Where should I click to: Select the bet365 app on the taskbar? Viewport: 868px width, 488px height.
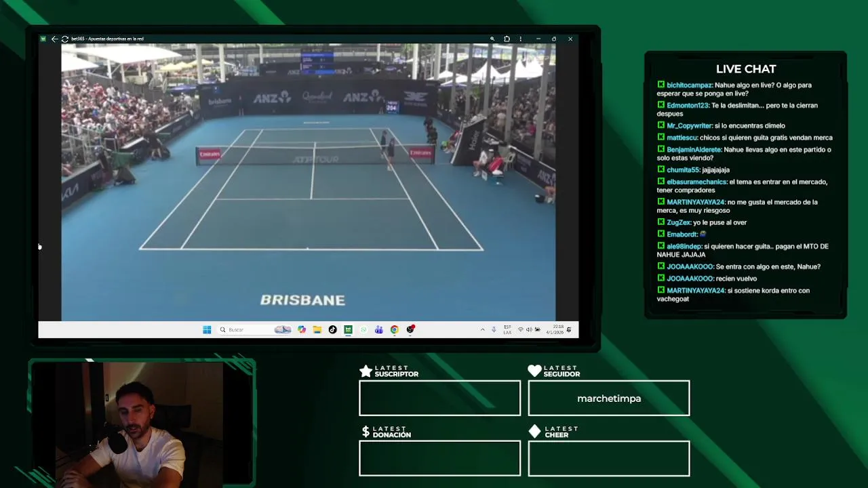click(348, 329)
